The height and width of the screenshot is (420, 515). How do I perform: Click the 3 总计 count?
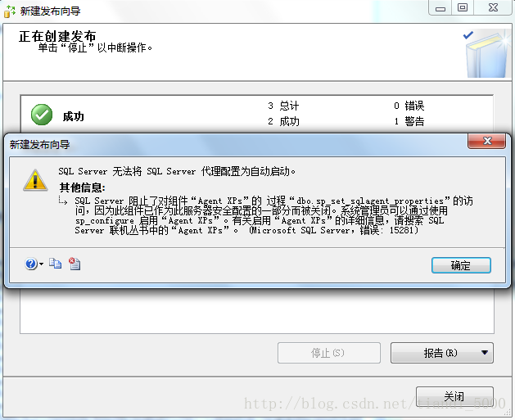click(283, 106)
